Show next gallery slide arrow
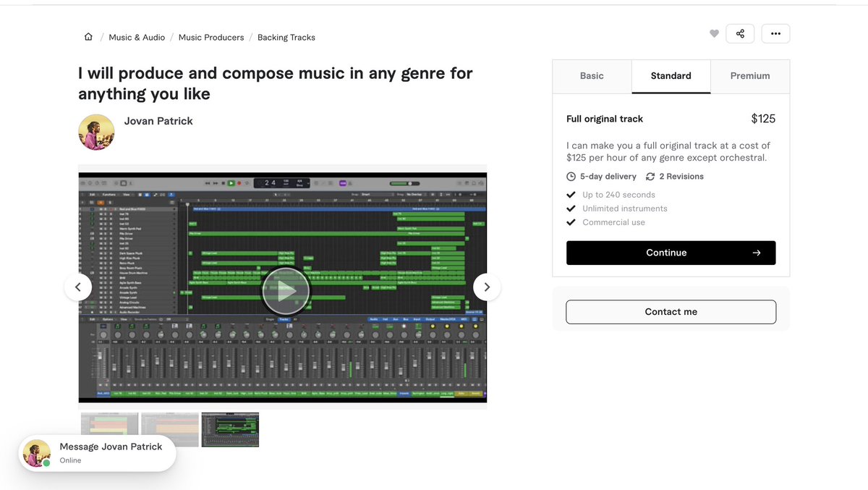Image resolution: width=868 pixels, height=490 pixels. click(x=487, y=287)
